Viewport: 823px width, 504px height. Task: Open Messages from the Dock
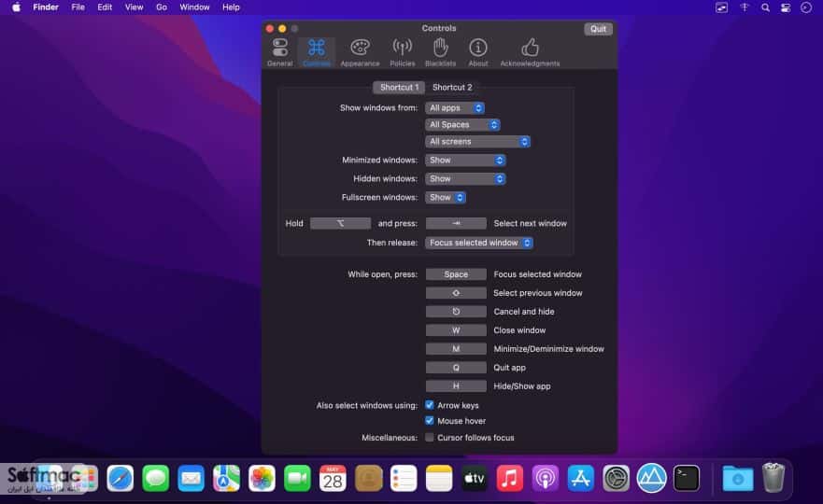pos(155,478)
